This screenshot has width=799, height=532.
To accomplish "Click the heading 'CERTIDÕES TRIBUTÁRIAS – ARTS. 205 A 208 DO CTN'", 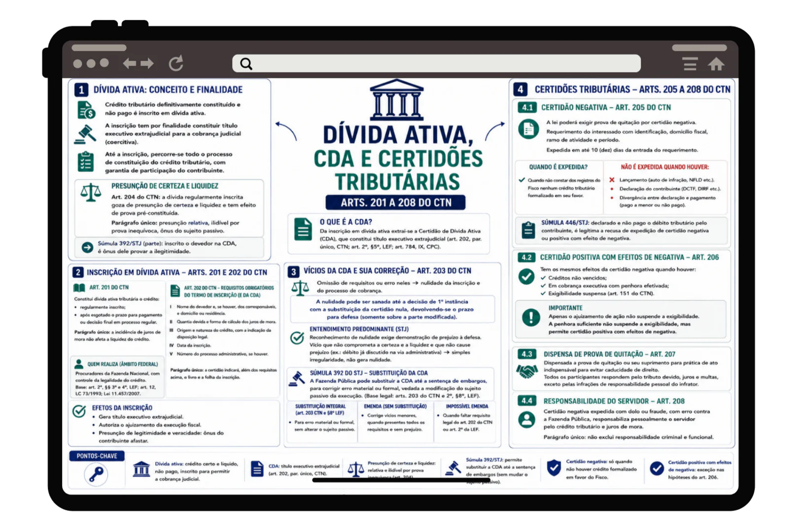I will point(632,90).
